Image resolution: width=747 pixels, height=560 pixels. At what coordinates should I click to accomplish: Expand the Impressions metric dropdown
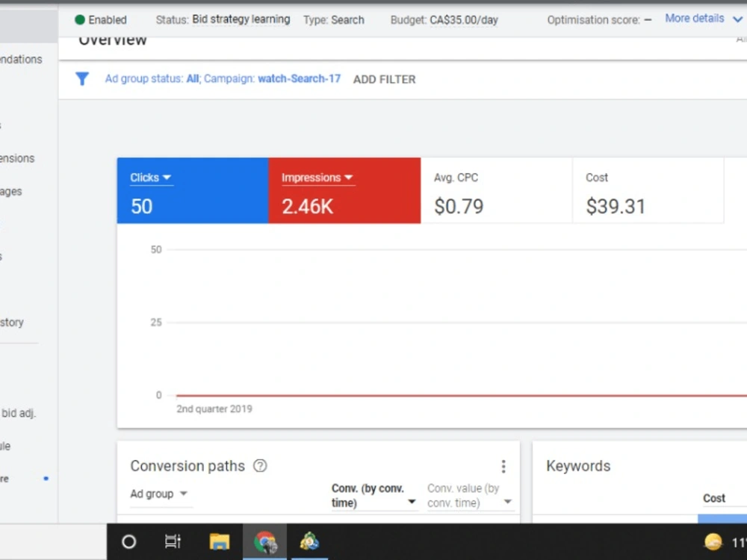coord(317,178)
